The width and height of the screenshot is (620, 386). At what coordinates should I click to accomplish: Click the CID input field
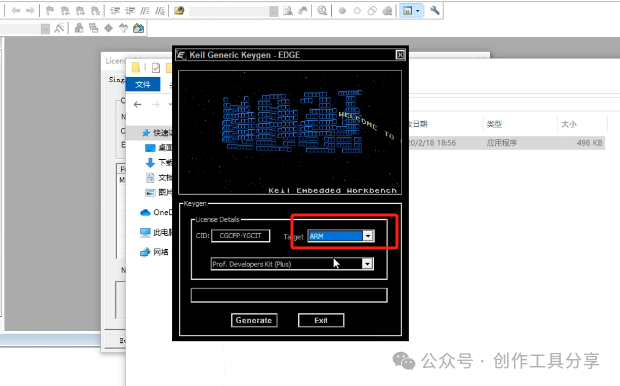point(241,236)
